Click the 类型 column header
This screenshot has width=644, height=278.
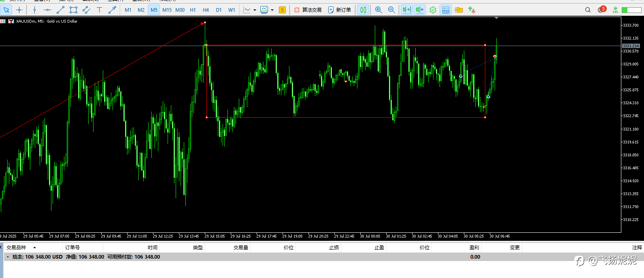click(x=198, y=247)
